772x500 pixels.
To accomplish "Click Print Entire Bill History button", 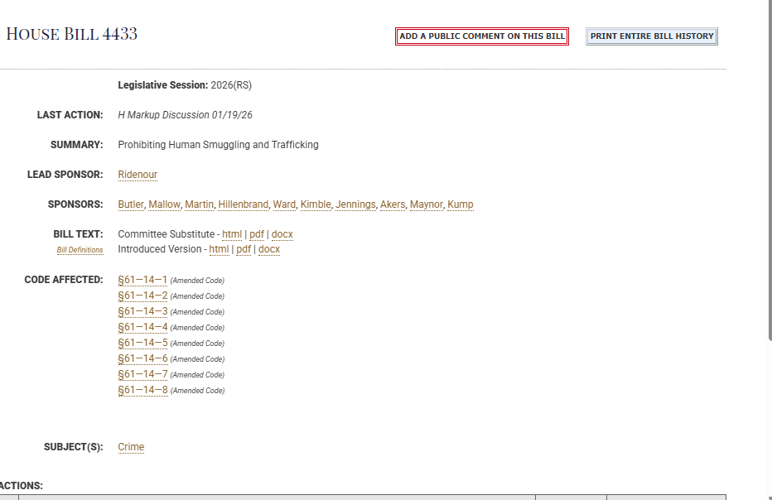I will pyautogui.click(x=651, y=36).
